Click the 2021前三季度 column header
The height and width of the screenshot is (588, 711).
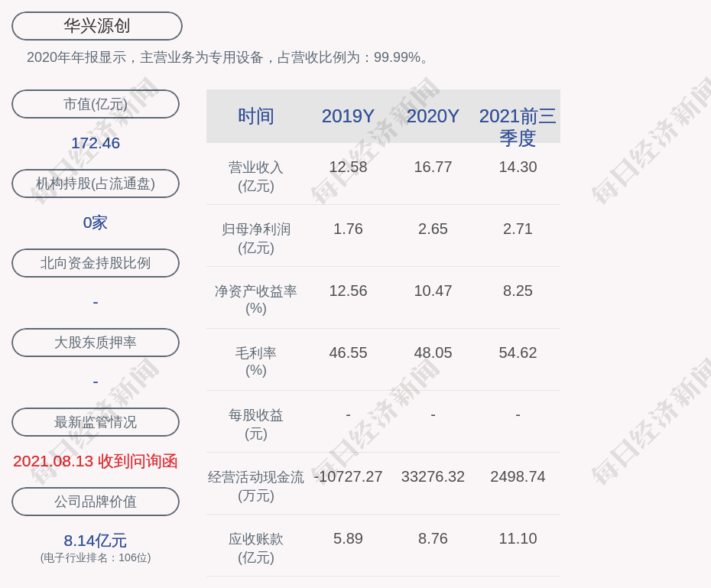pos(518,127)
